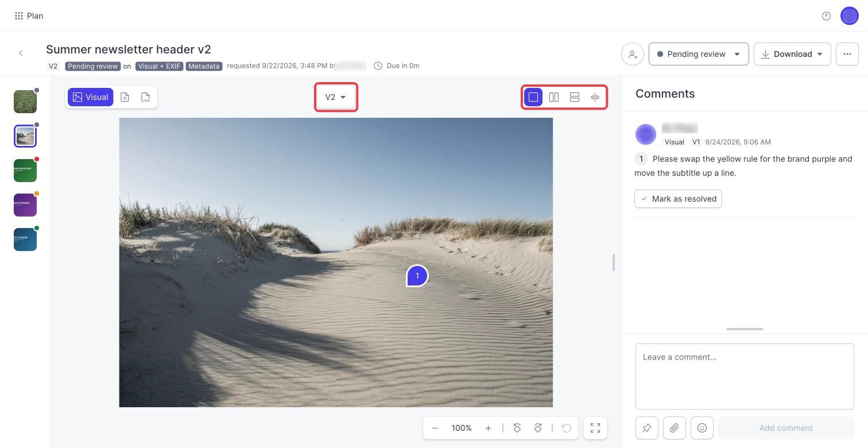Image resolution: width=868 pixels, height=448 pixels.
Task: Click the add reviewer person icon
Action: click(632, 54)
